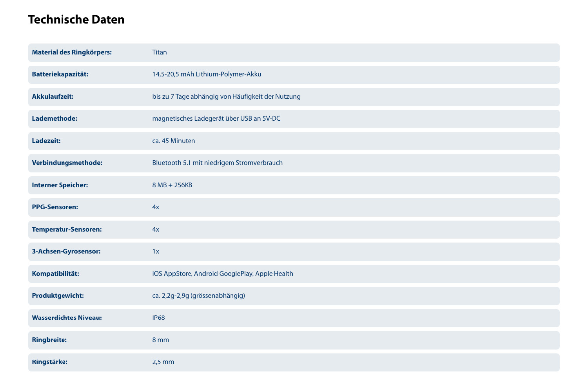The image size is (588, 384).
Task: Click the Akkulaufzeit label
Action: (x=53, y=97)
